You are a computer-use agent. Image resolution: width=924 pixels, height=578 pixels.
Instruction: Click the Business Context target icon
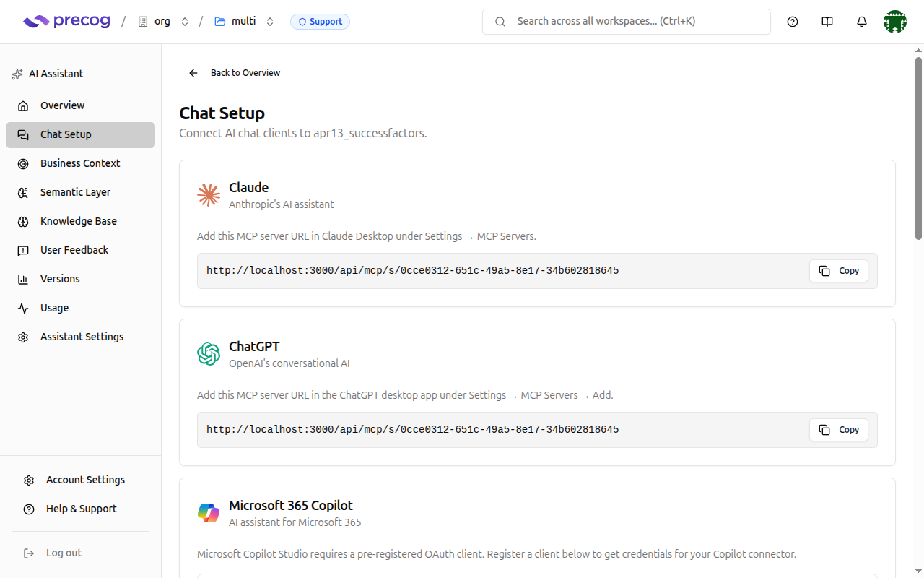pos(23,164)
